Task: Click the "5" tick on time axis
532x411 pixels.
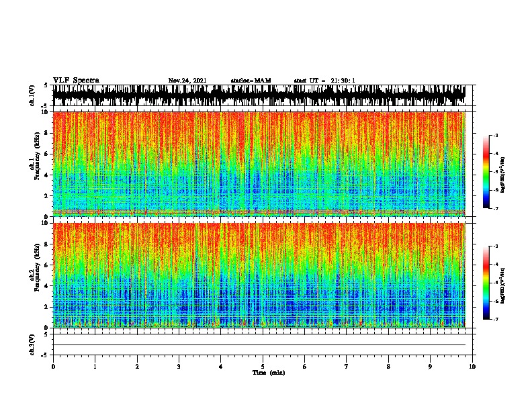Action: click(263, 367)
